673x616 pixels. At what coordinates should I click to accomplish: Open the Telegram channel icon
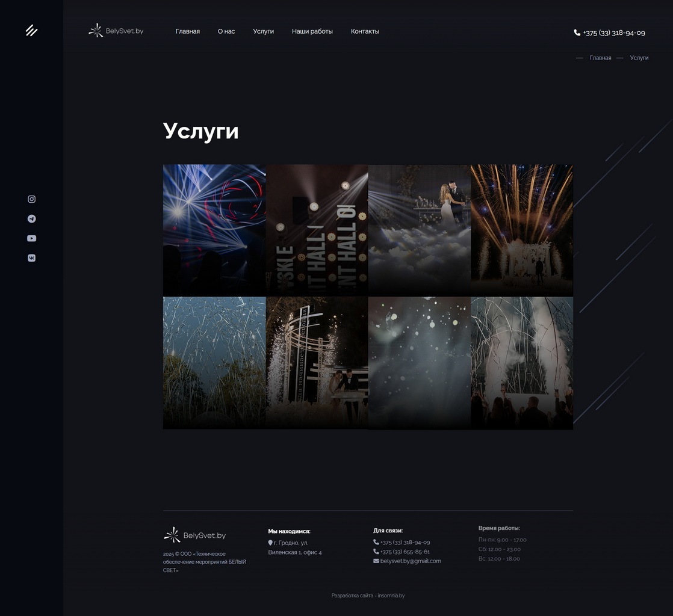coord(31,219)
